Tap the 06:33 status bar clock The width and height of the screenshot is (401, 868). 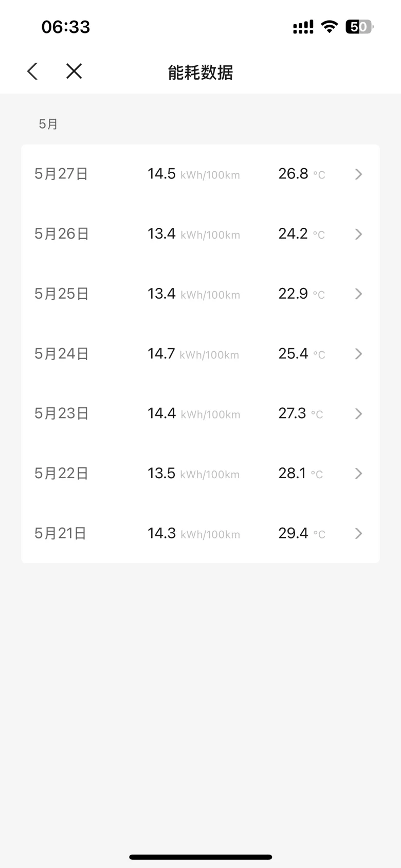point(66,27)
